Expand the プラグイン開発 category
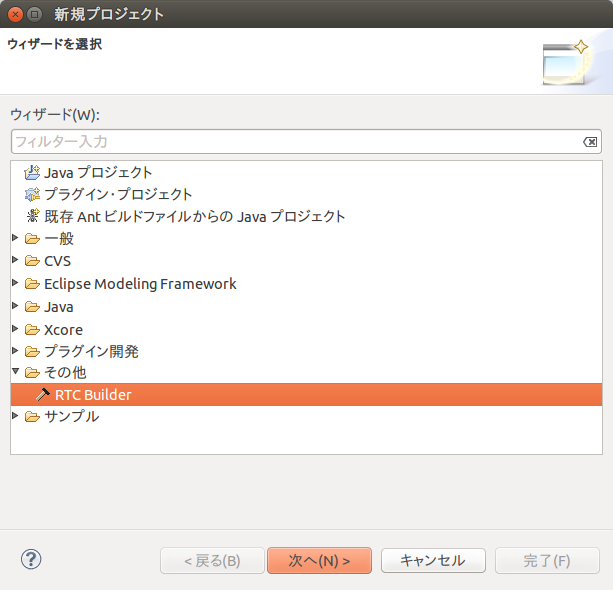This screenshot has height=590, width=613. coord(15,350)
